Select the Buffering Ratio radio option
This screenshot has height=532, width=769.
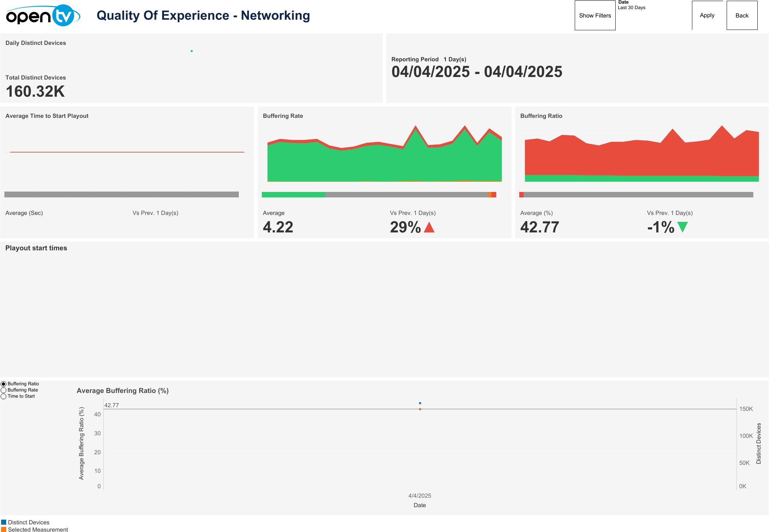pos(4,384)
